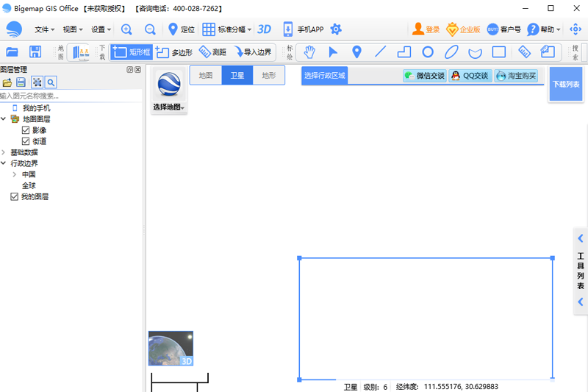The width and height of the screenshot is (588, 392).
Task: Uncheck the 影像 layer checkbox
Action: click(x=26, y=130)
